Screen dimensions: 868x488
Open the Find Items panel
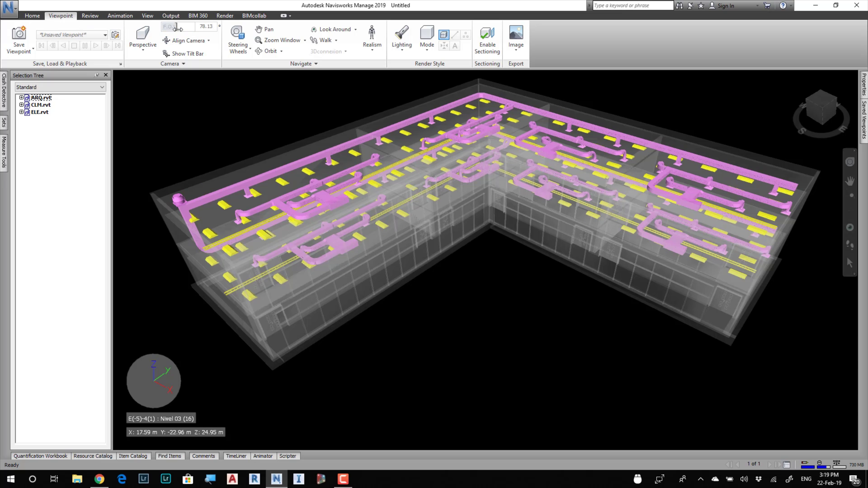(170, 456)
